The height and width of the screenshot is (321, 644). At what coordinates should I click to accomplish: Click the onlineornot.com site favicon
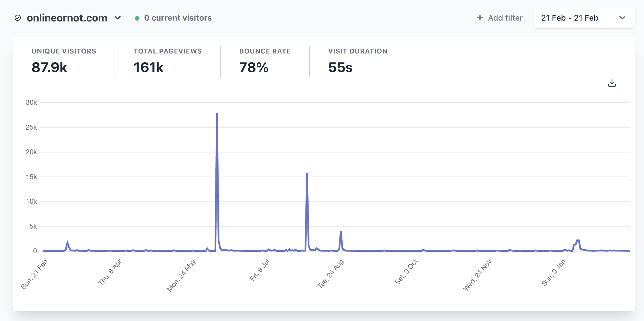[18, 18]
